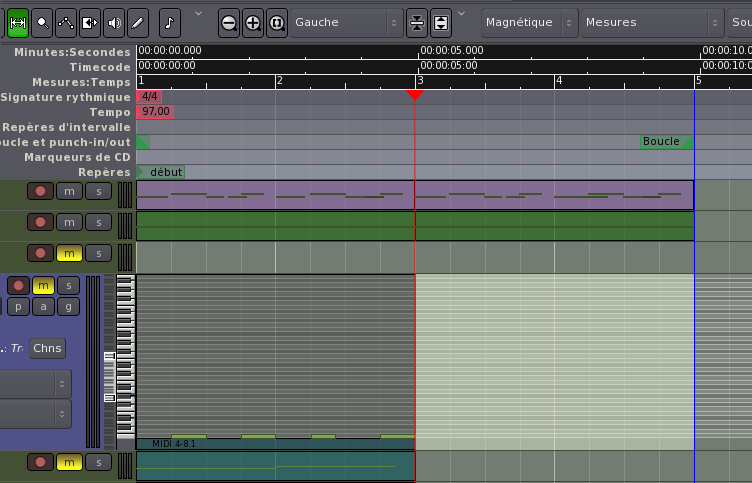Select the zoom range magnifier tool
Screen dimensions: 752x483
pyautogui.click(x=42, y=21)
